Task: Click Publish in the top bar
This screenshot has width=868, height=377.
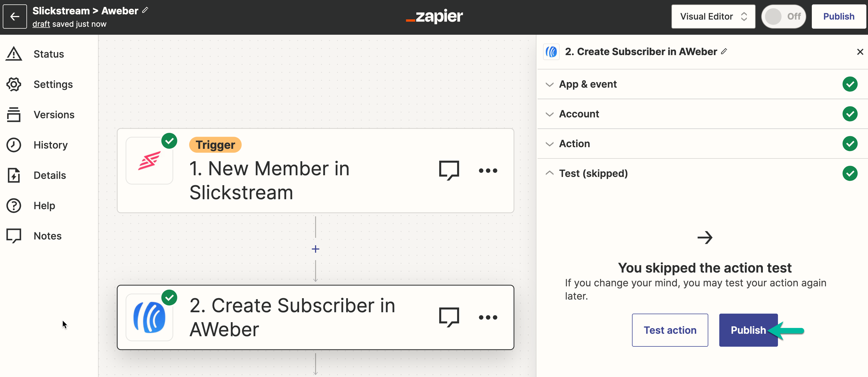Action: coord(838,17)
